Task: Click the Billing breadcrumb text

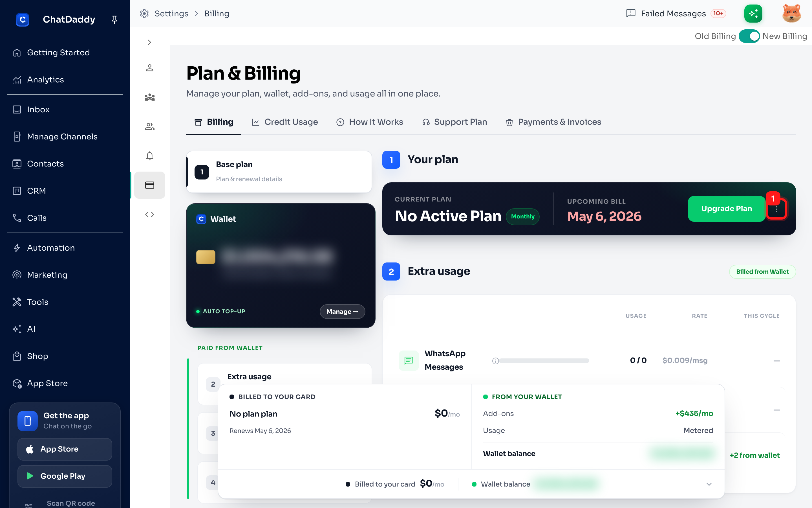Action: [x=217, y=14]
